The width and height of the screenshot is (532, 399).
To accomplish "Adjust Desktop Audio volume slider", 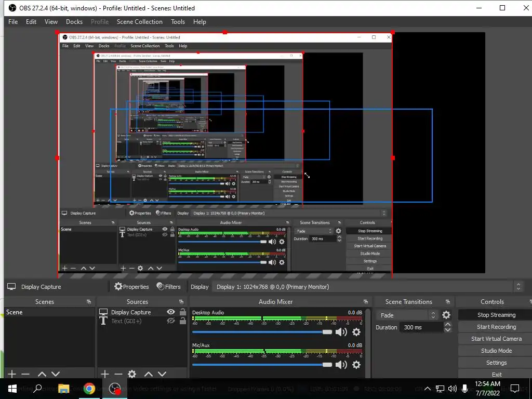I will click(262, 332).
